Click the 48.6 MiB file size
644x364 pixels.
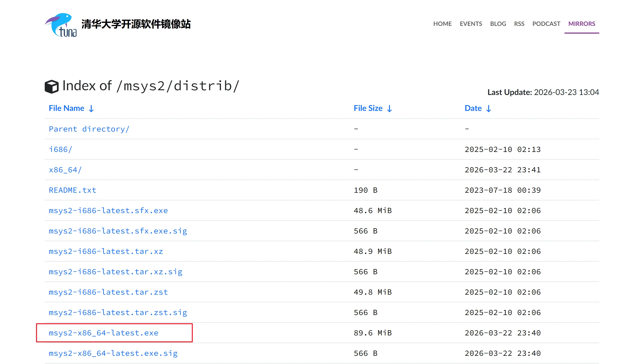click(x=373, y=211)
